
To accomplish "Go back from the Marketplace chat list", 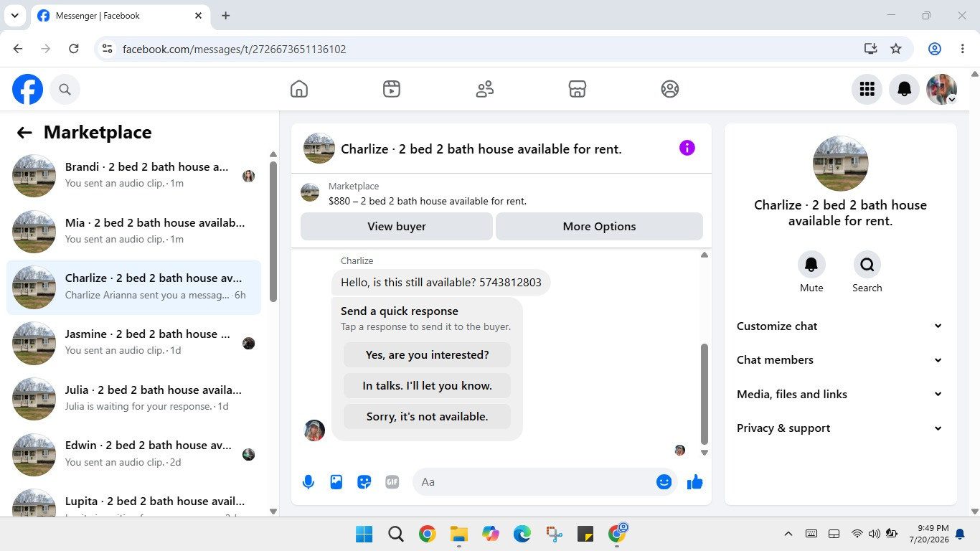I will coord(24,132).
